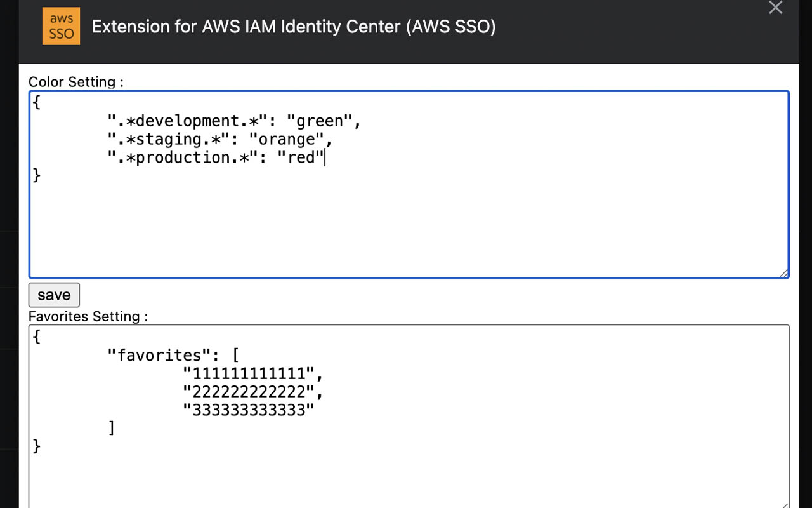Click the closing '}' in Color Setting
The width and height of the screenshot is (812, 508).
point(37,176)
